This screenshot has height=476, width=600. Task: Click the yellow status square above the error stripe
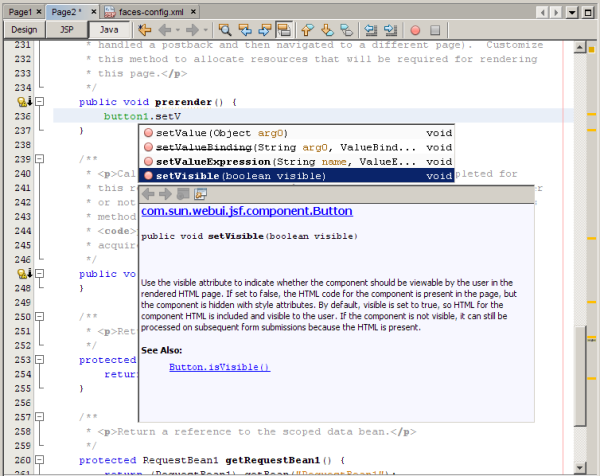pos(591,50)
